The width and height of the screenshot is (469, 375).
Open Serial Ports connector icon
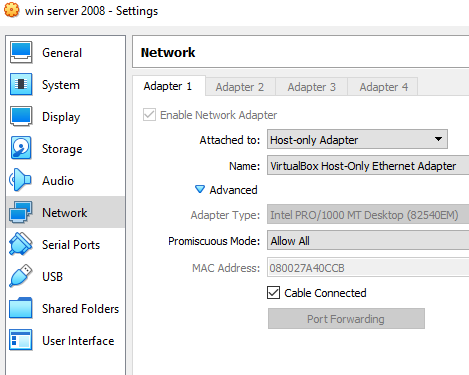point(21,244)
